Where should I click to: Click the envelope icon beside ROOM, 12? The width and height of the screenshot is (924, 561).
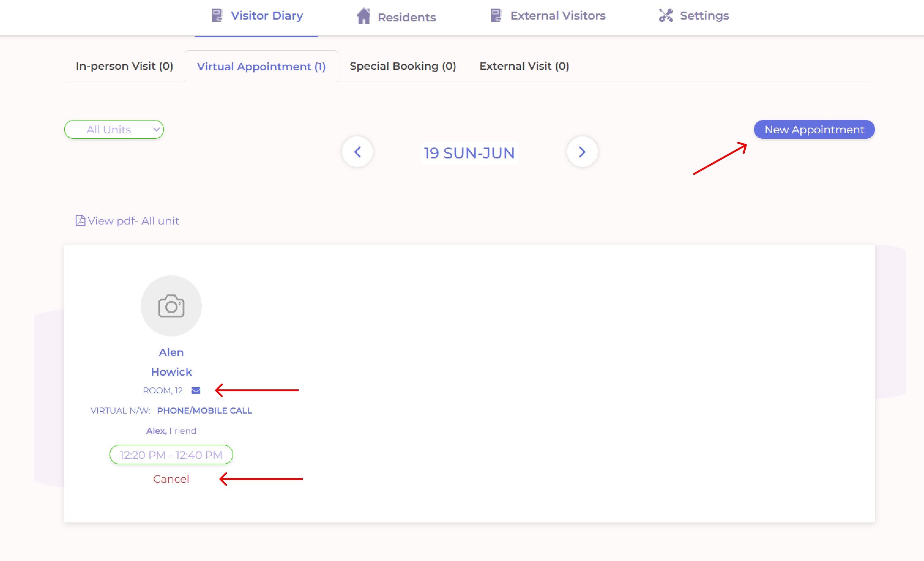(196, 390)
